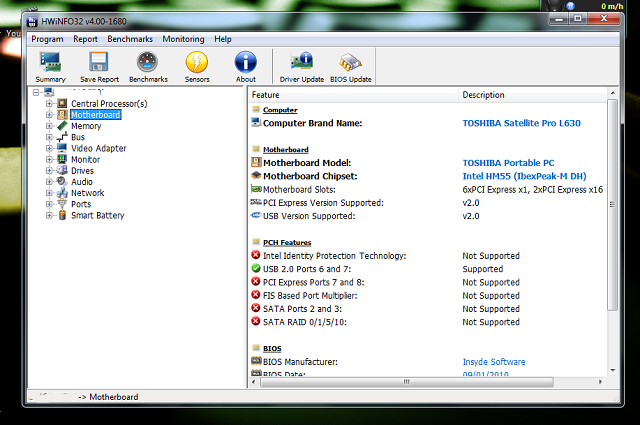Launch the Driver Update toolbar icon
This screenshot has width=640, height=425.
click(x=302, y=62)
